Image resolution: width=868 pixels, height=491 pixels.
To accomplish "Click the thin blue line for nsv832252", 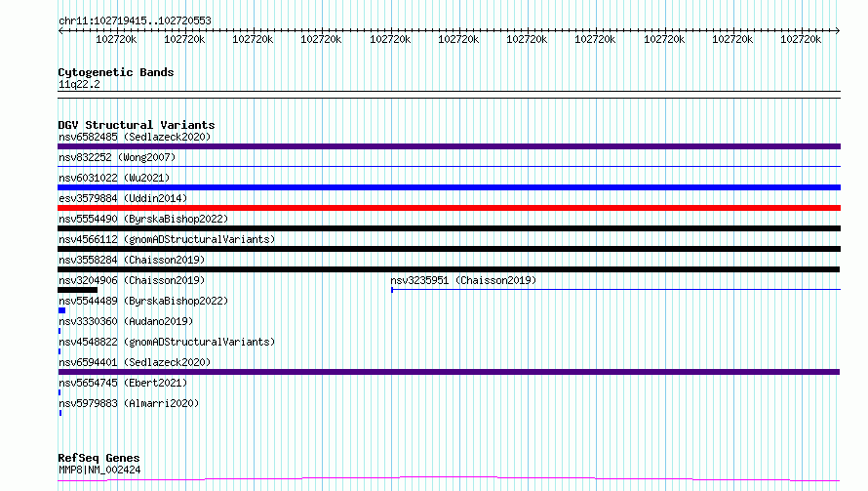I will tap(449, 166).
